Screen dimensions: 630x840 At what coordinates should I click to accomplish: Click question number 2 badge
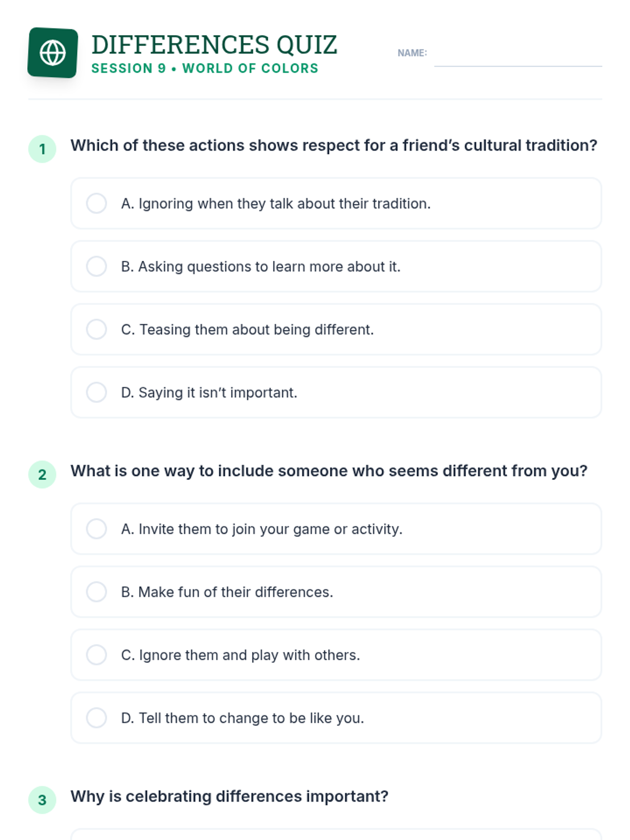pos(42,475)
